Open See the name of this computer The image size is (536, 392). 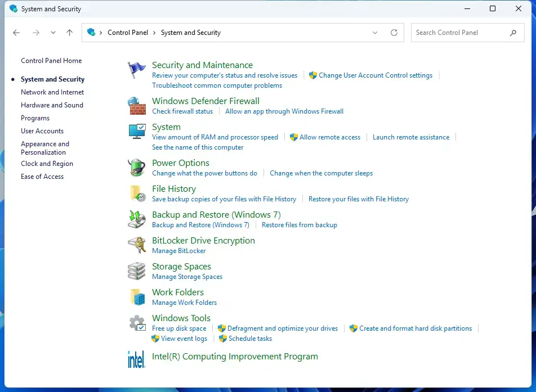coord(198,147)
